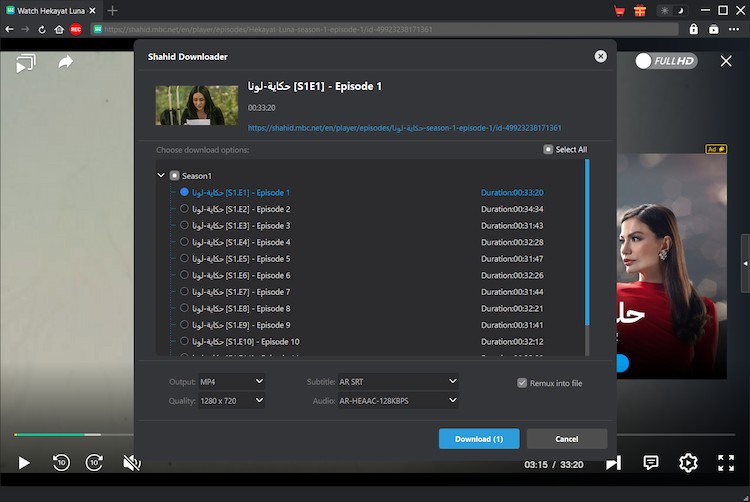Go to home page icon

coord(59,30)
